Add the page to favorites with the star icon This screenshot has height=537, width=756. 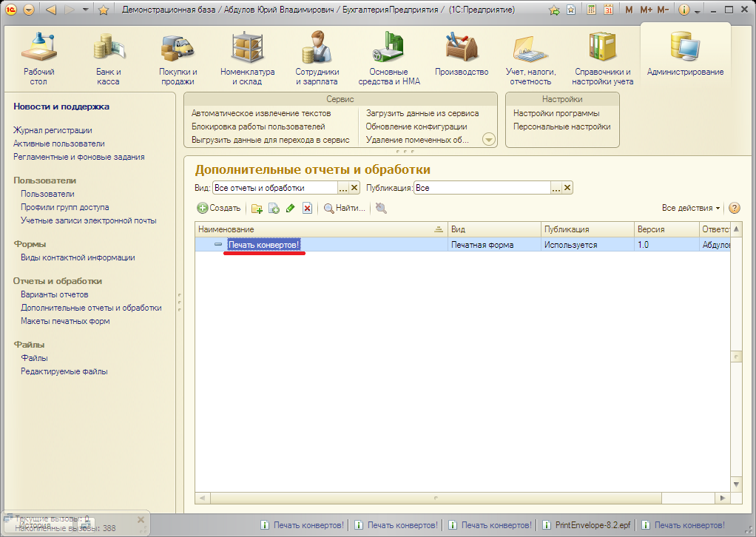tap(104, 10)
